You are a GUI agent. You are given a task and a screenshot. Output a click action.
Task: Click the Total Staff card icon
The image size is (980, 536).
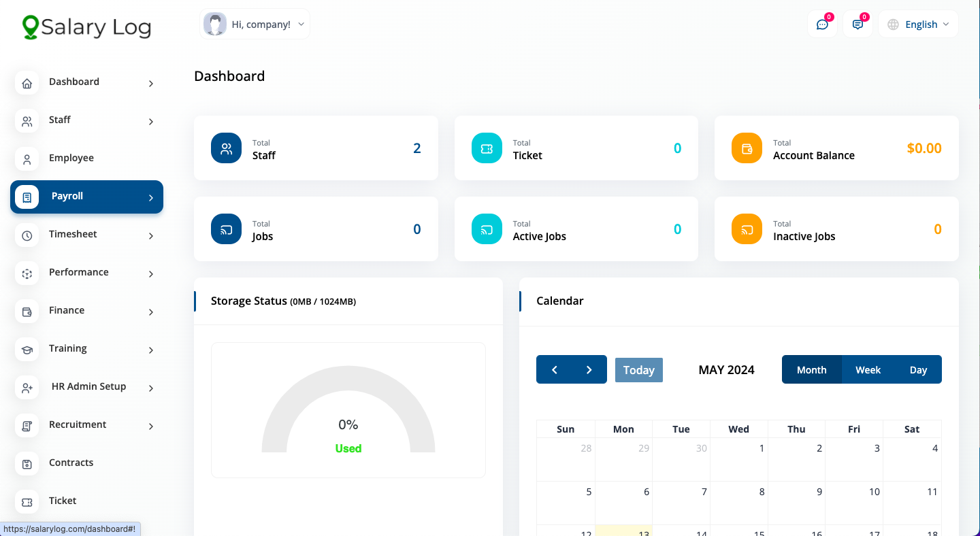pos(226,148)
